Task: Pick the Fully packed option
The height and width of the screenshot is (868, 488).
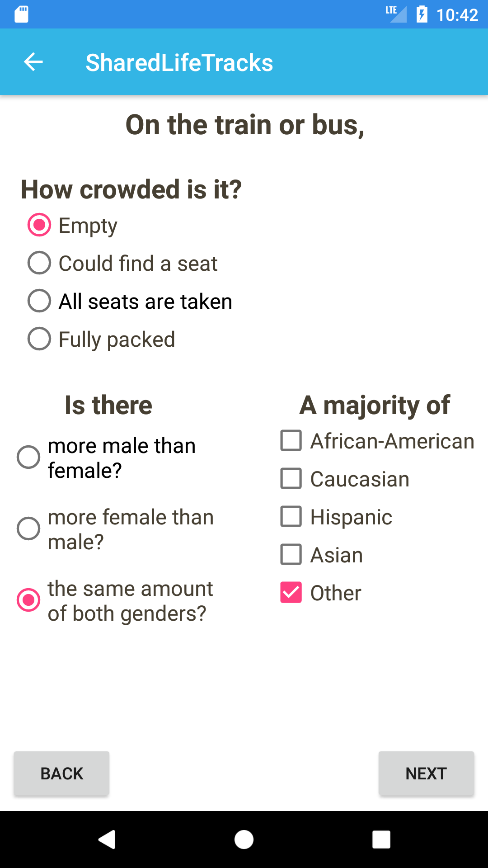Action: (39, 339)
